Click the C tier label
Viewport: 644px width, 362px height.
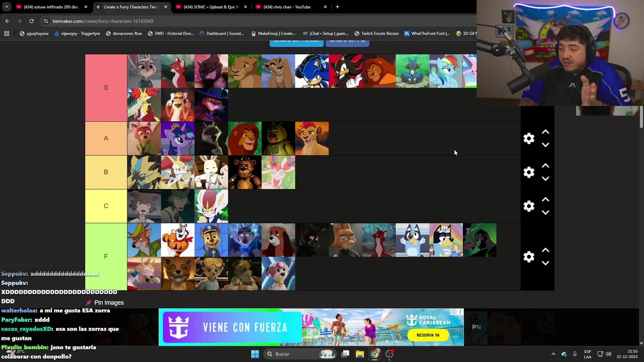pyautogui.click(x=106, y=206)
